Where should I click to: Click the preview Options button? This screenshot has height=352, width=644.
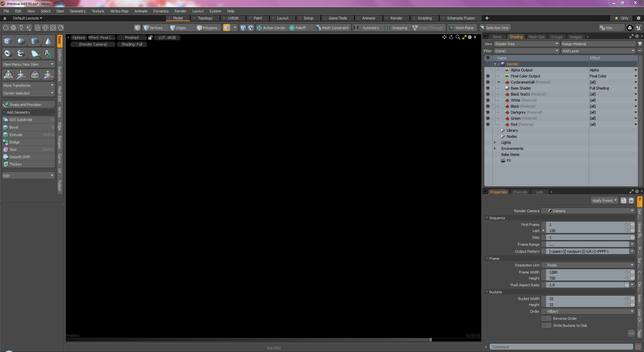click(x=79, y=38)
